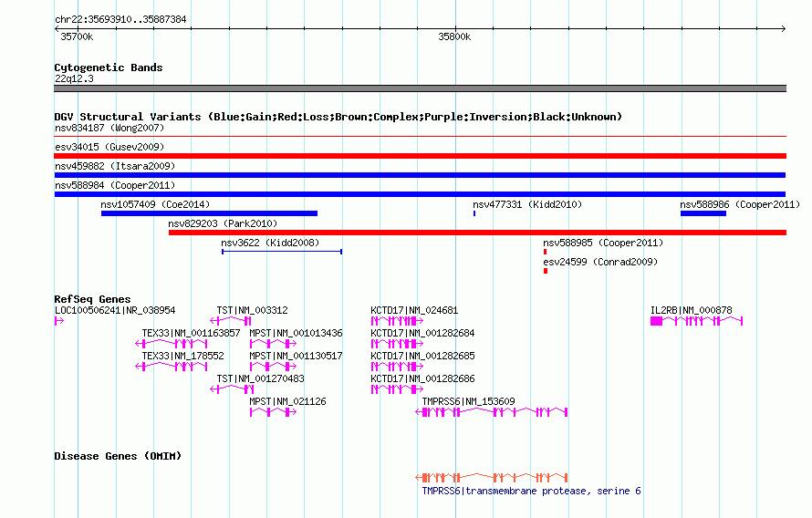Click the 22q12.3 band label
Screen dimensions: 812x518
[74, 78]
